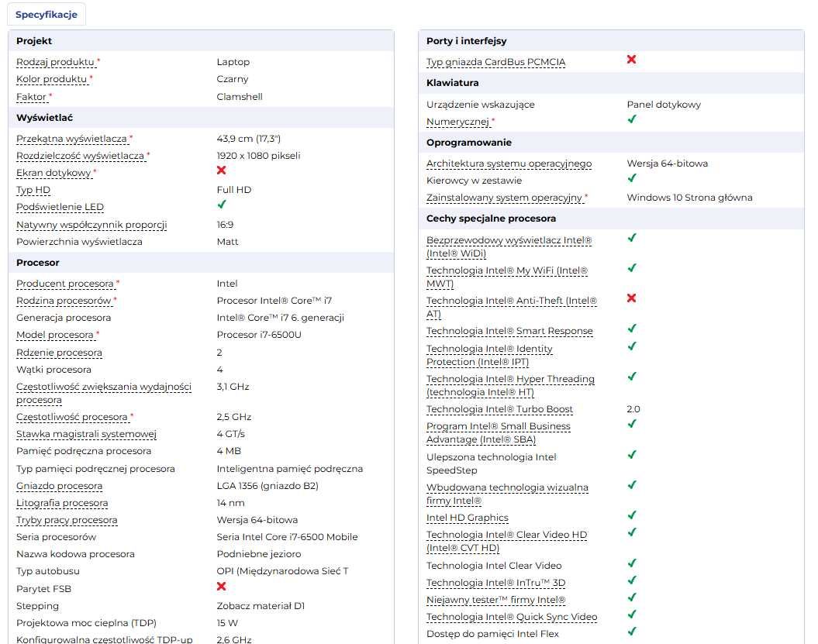The height and width of the screenshot is (644, 818).
Task: Click the Typ HD label
Action: (x=33, y=191)
